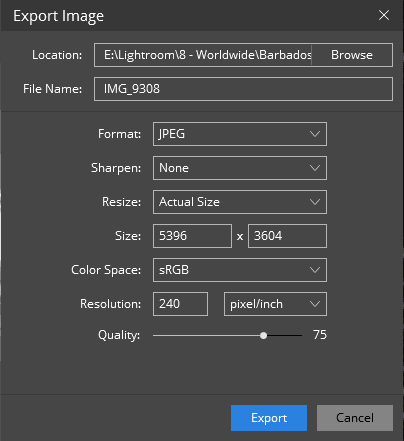
Task: Click the Sharpen dropdown chevron arrow
Action: coord(315,168)
